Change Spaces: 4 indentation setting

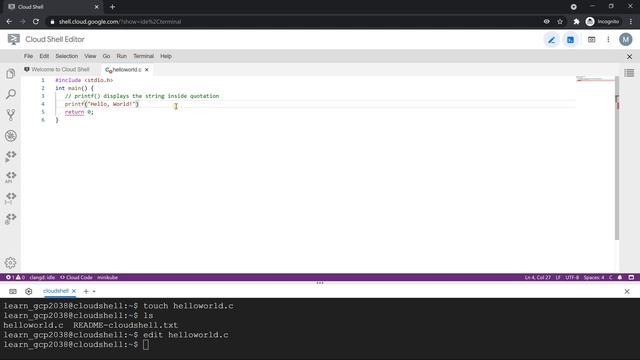coord(593,277)
